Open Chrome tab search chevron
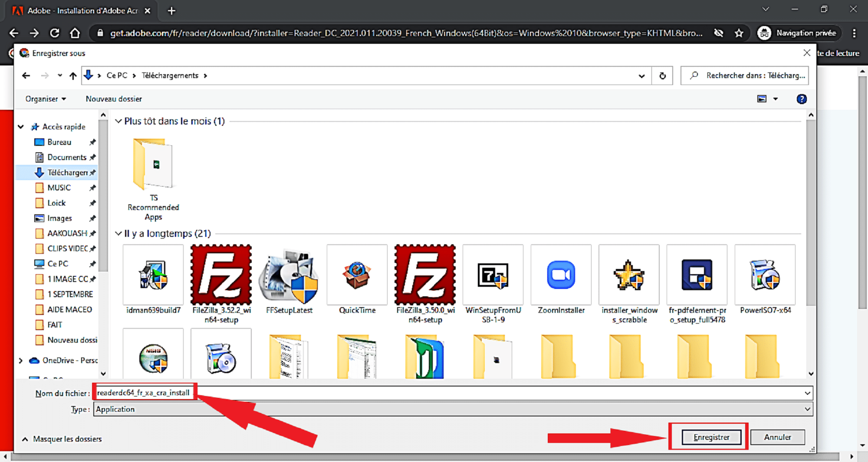Image resolution: width=868 pixels, height=462 pixels. 766,9
